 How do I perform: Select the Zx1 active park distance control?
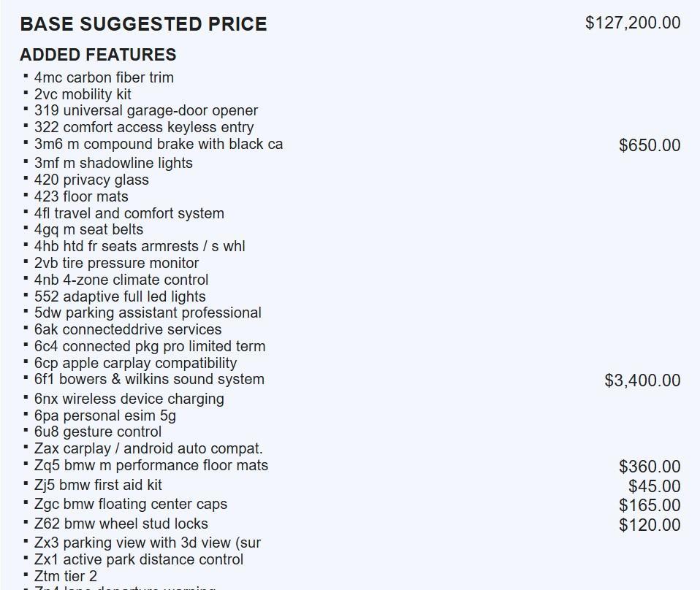click(x=139, y=560)
